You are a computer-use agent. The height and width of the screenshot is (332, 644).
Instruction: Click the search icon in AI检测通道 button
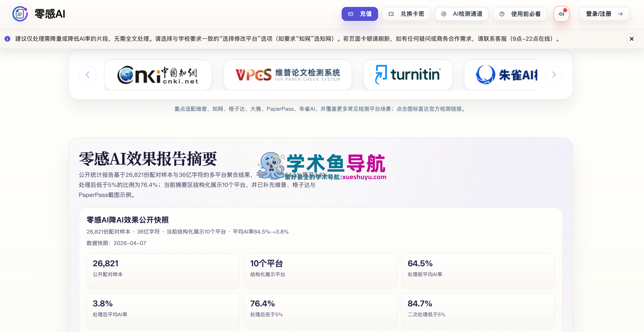444,14
